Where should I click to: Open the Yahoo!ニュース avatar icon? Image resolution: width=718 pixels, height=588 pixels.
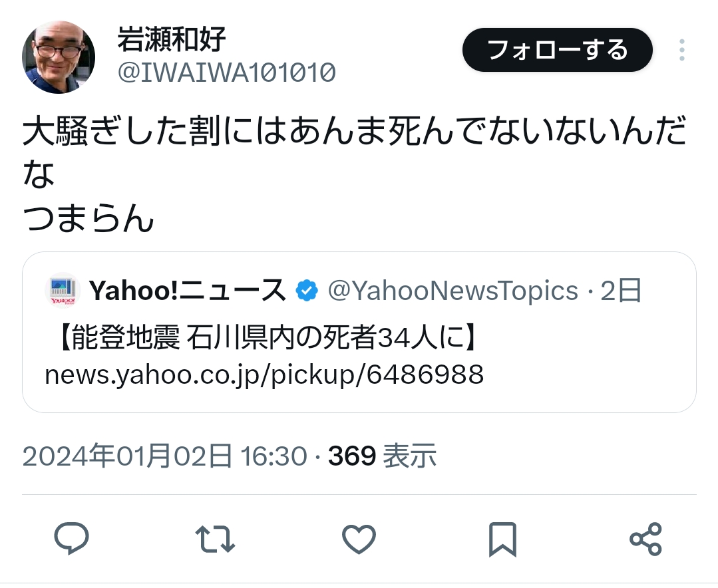63,291
